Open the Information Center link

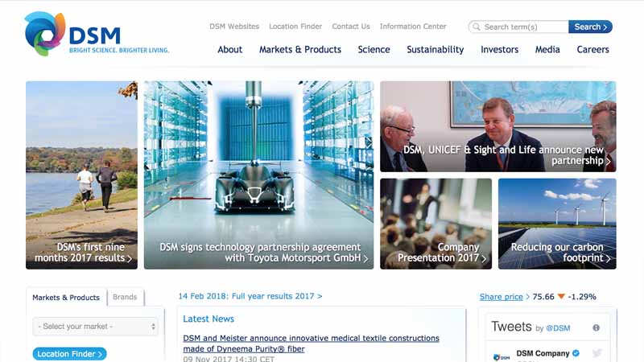(413, 27)
